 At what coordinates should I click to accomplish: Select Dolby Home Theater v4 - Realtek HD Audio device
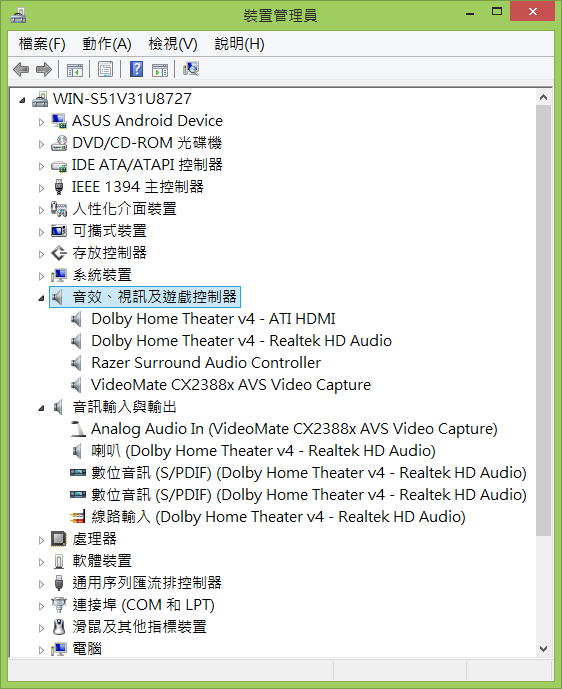coord(241,341)
